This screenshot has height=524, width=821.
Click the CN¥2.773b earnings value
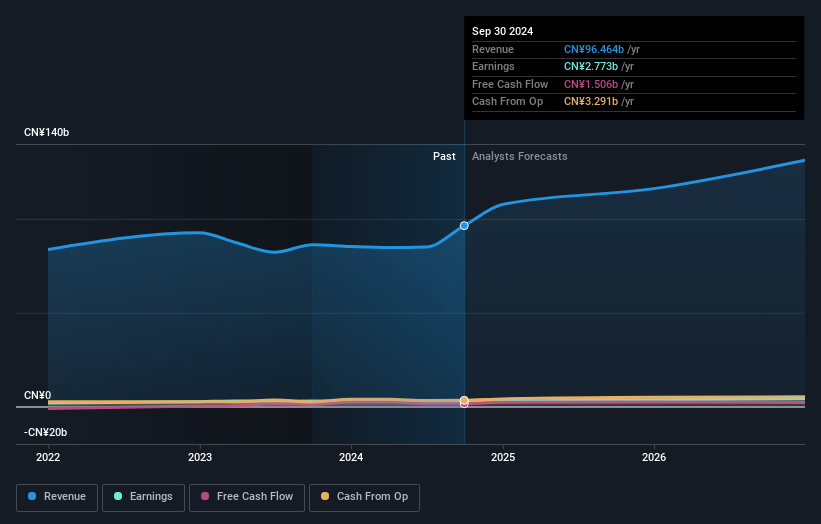point(591,66)
